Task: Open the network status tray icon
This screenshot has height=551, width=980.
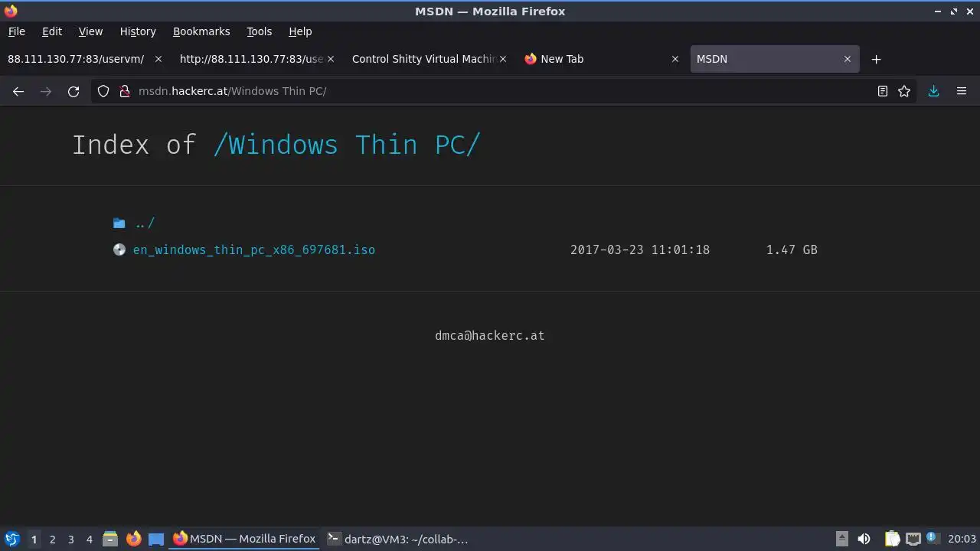Action: coord(913,539)
